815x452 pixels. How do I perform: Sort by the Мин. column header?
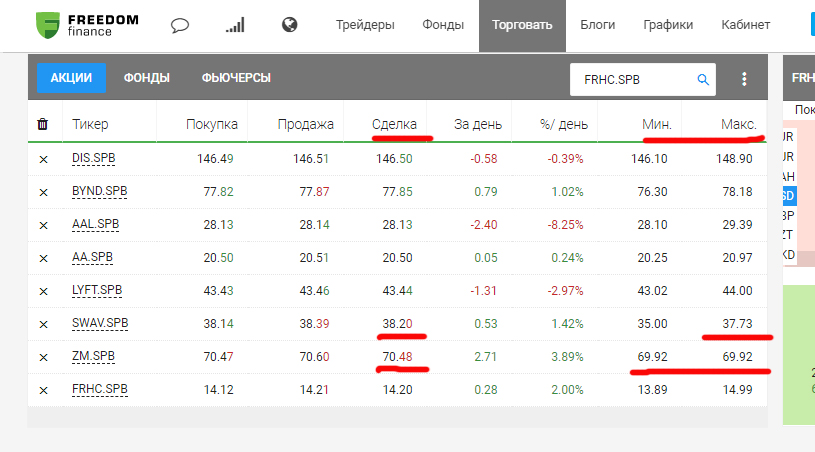(656, 125)
